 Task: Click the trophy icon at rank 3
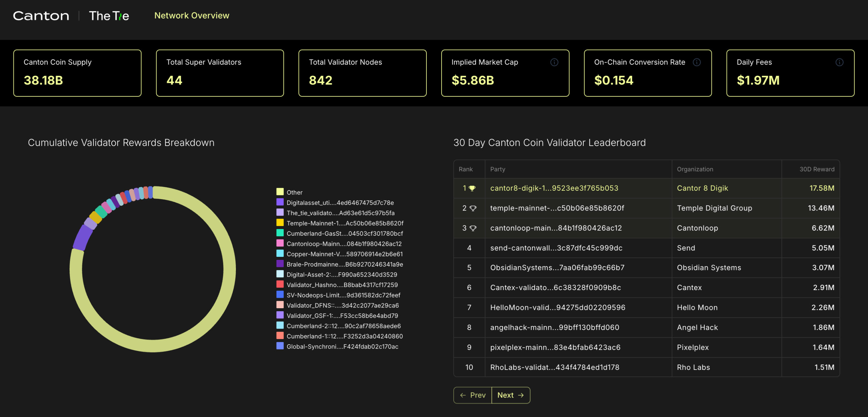(473, 228)
